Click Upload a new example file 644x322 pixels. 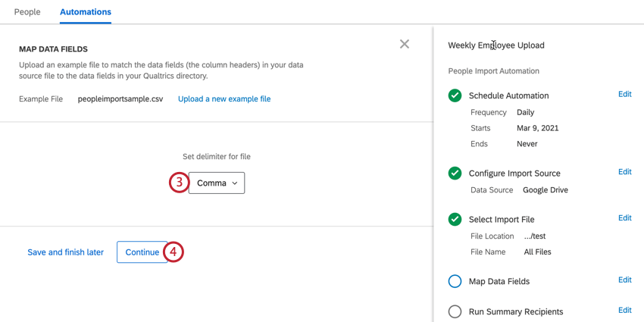tap(224, 99)
